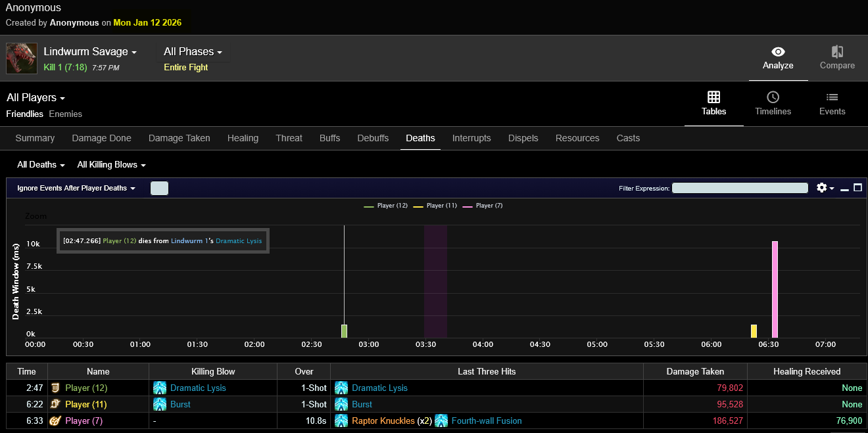Open Player (7) link in Name column
The width and height of the screenshot is (868, 433).
[x=84, y=421]
